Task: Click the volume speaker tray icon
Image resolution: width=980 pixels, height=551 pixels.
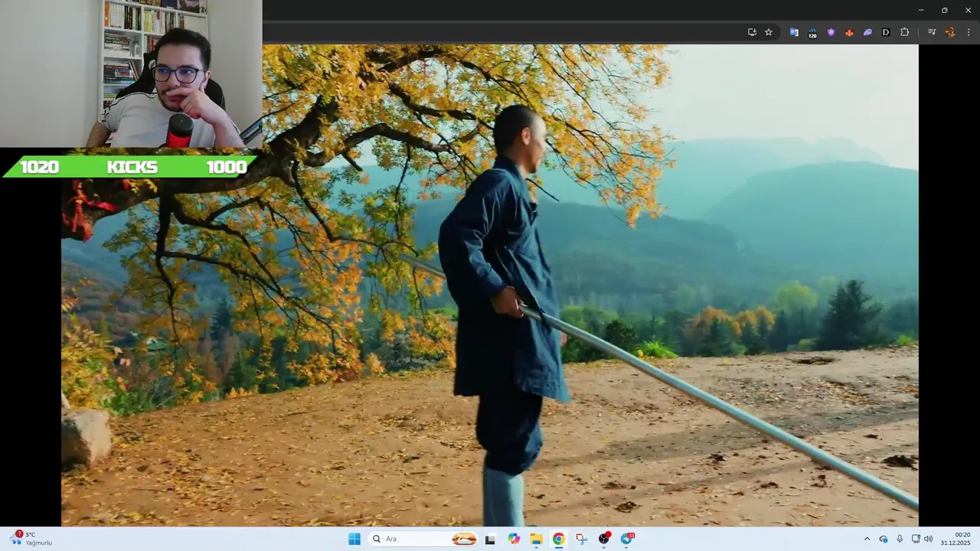Action: [x=929, y=539]
